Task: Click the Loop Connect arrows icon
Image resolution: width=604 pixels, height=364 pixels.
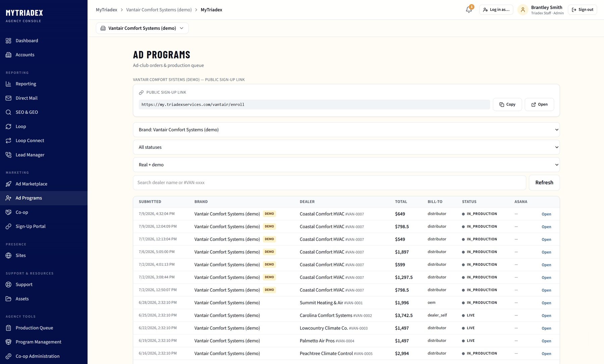Action: click(8, 140)
